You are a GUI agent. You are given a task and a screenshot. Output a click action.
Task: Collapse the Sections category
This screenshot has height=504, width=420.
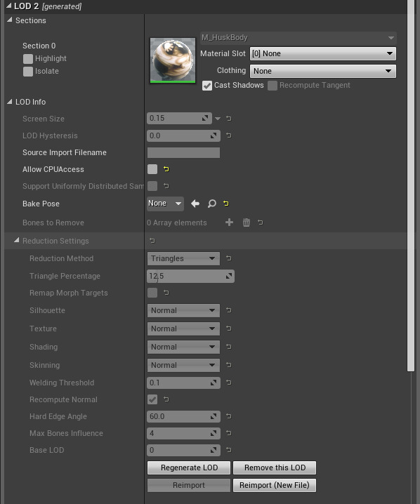click(10, 20)
